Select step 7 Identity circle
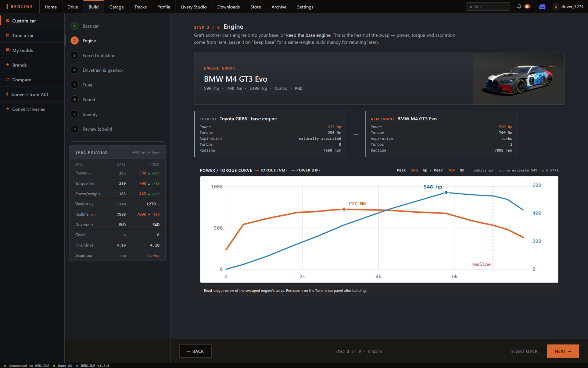The height and width of the screenshot is (368, 588). (x=75, y=114)
